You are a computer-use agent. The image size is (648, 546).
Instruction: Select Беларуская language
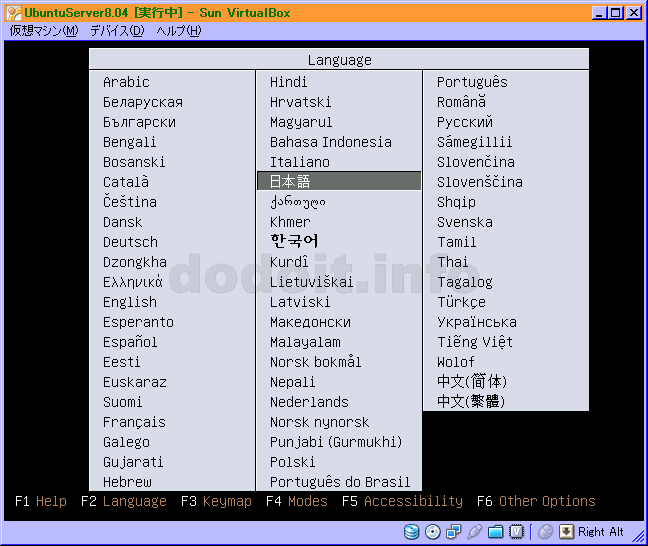tap(143, 102)
